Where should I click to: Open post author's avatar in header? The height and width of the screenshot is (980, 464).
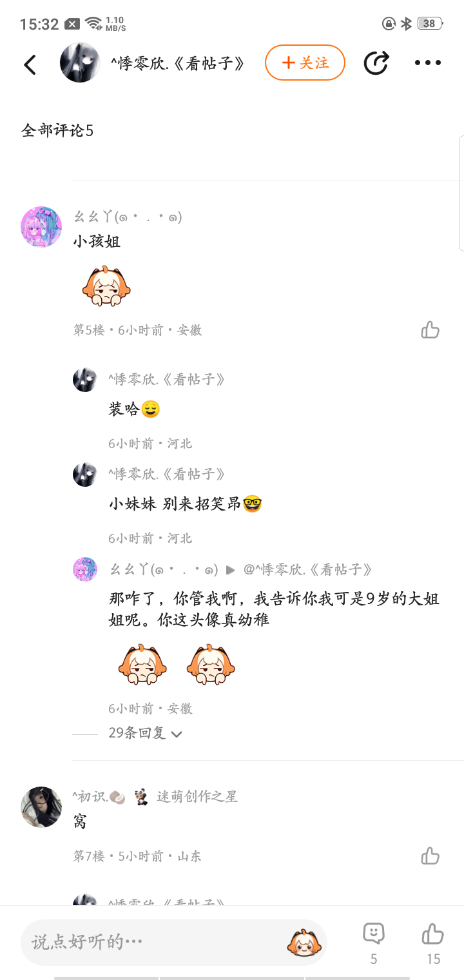80,63
